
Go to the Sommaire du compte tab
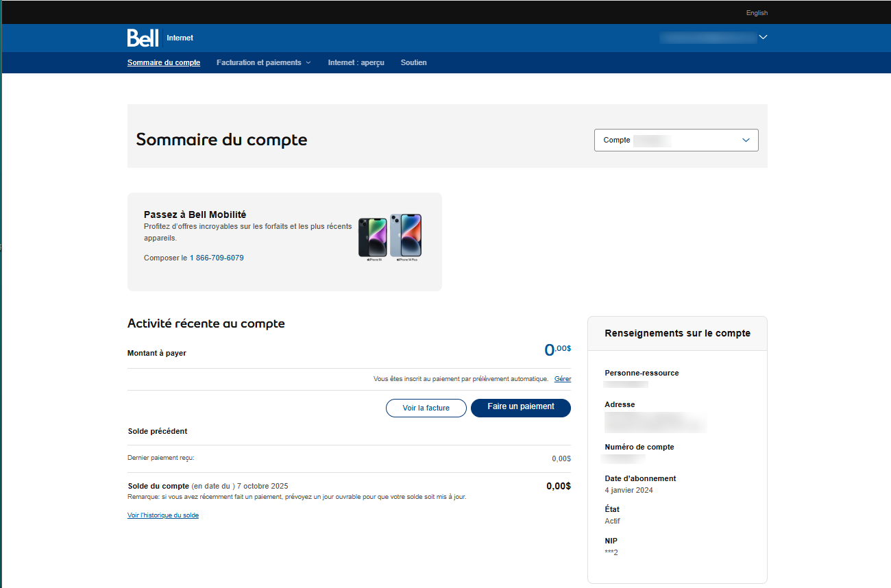(x=164, y=62)
